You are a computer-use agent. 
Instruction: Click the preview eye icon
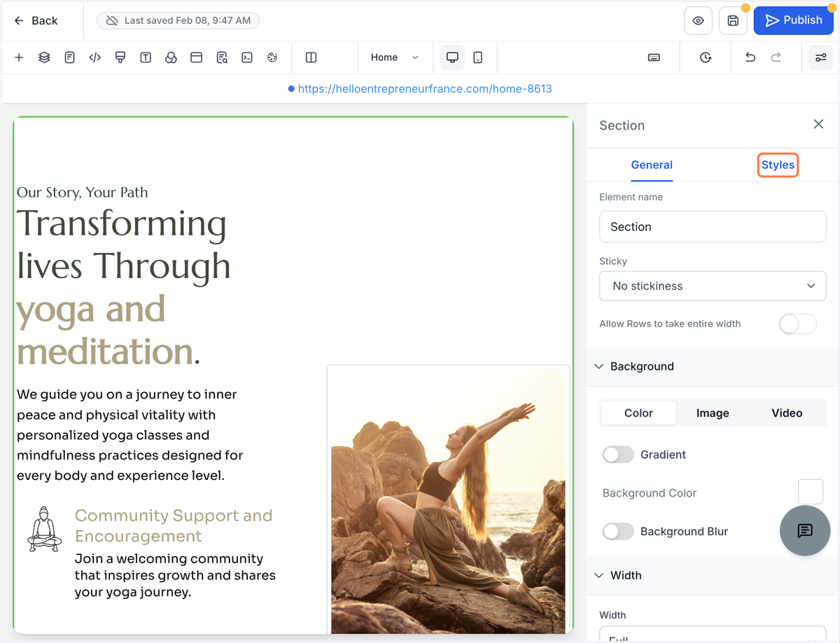(x=698, y=21)
